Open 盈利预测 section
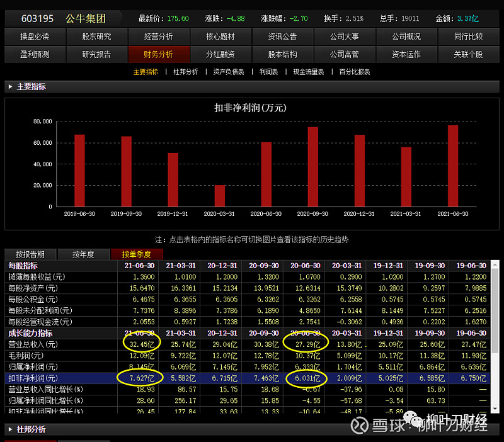Viewport: 504px width, 442px height. point(35,55)
